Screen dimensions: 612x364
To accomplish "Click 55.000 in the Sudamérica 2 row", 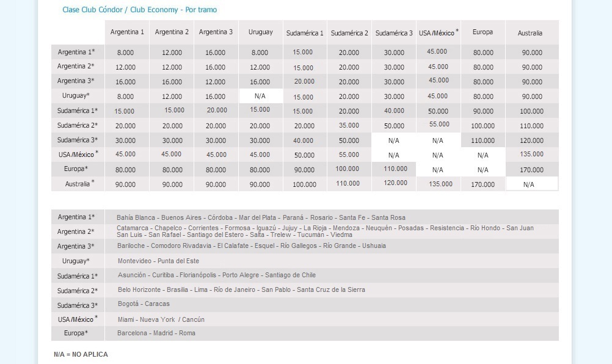I will (439, 124).
